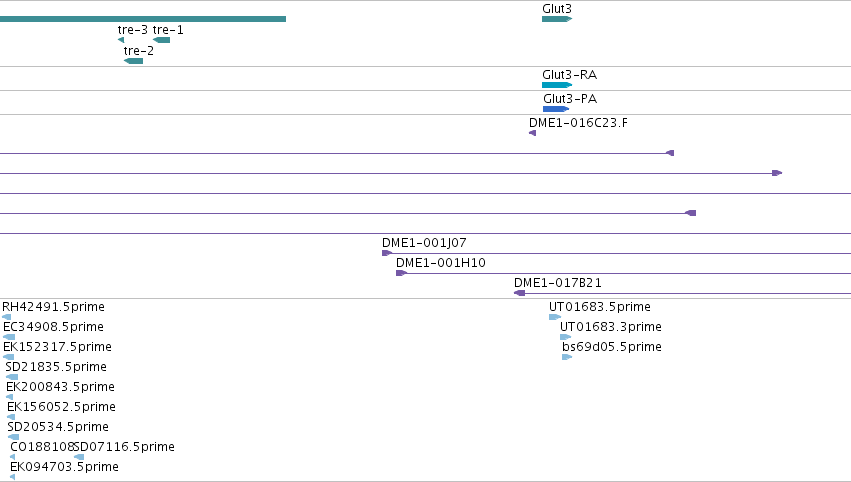Open the DME1-001J07 label link
851x482 pixels.
424,243
